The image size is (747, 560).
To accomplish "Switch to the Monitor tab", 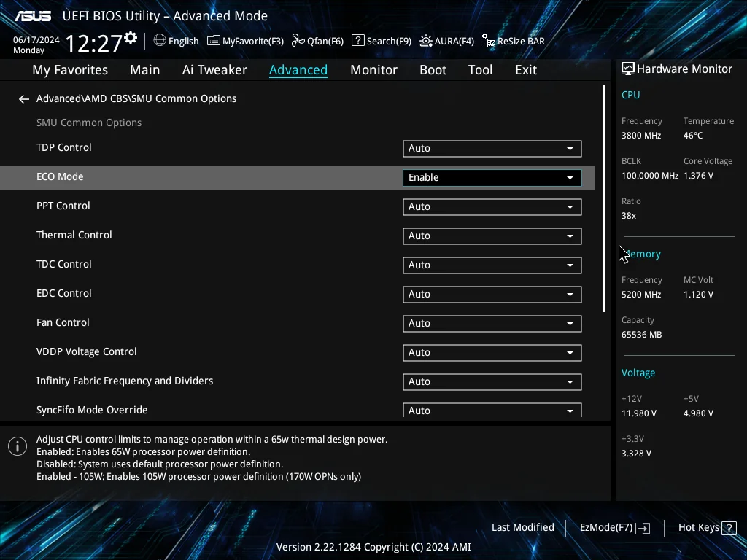I will 373,70.
